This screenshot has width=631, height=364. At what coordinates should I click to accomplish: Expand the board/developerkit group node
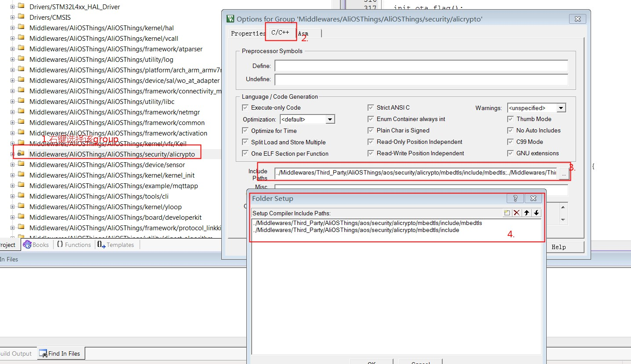pyautogui.click(x=12, y=217)
